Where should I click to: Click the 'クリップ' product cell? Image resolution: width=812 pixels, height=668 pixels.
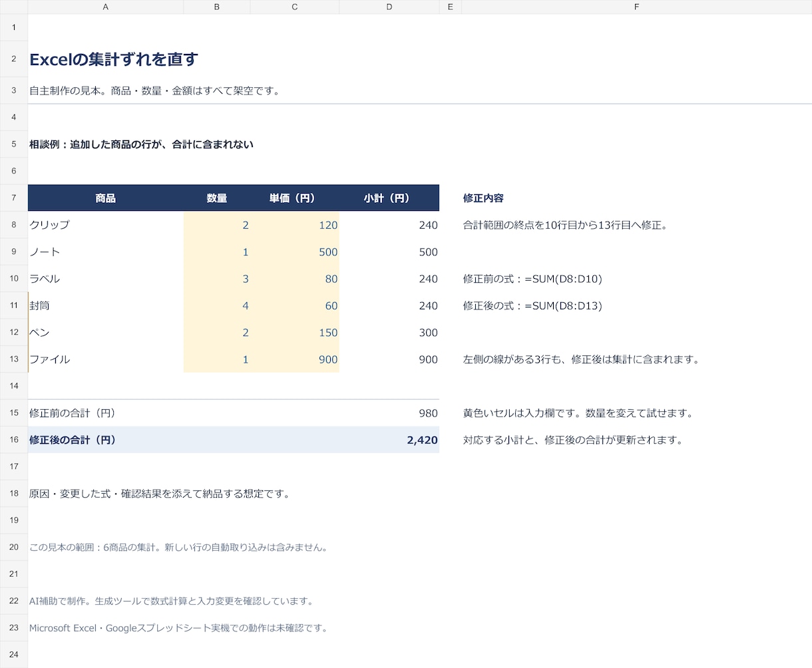106,225
